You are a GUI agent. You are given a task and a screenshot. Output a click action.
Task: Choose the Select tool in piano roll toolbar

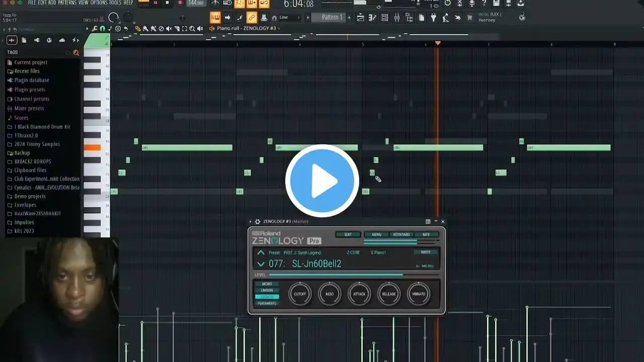pyautogui.click(x=185, y=29)
